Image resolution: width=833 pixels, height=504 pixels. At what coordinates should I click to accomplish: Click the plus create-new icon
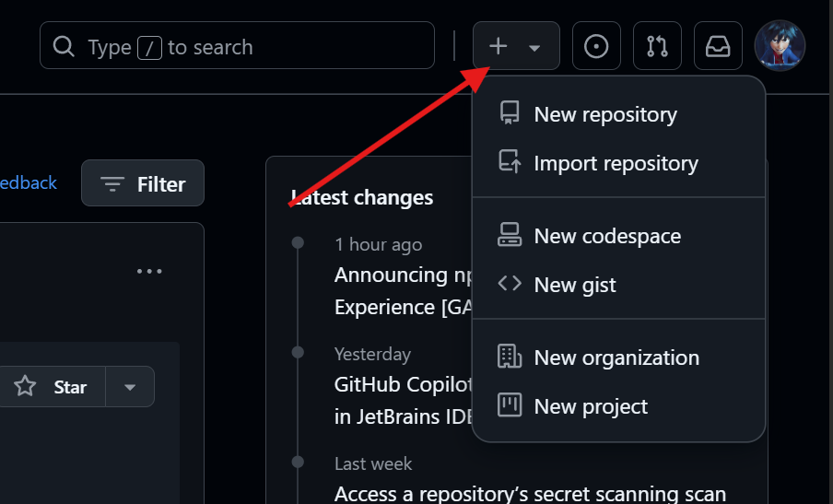(x=498, y=46)
